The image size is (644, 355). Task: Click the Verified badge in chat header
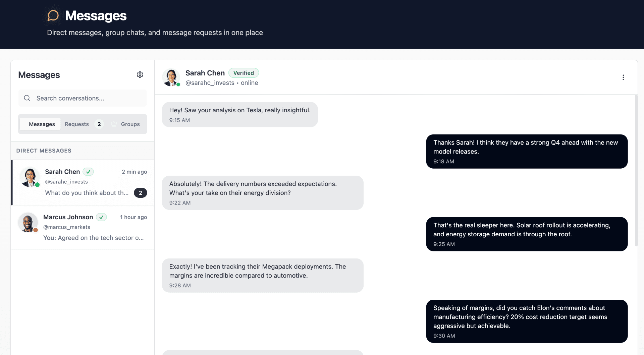[244, 73]
